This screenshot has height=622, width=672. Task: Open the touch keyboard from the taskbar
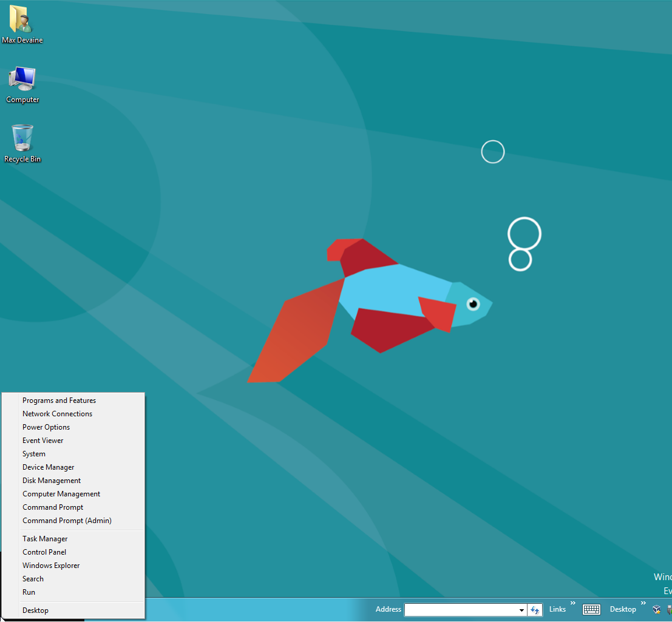591,609
